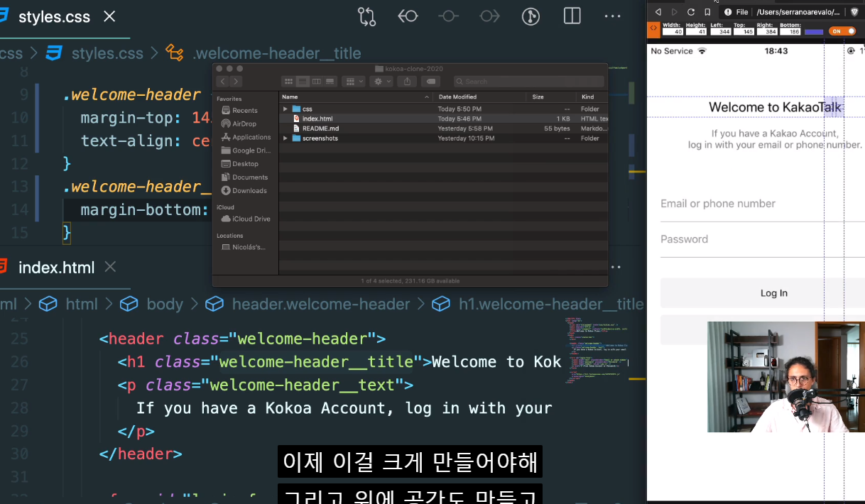This screenshot has height=504, width=865.
Task: Open Downloads in Finder sidebar
Action: [244, 190]
